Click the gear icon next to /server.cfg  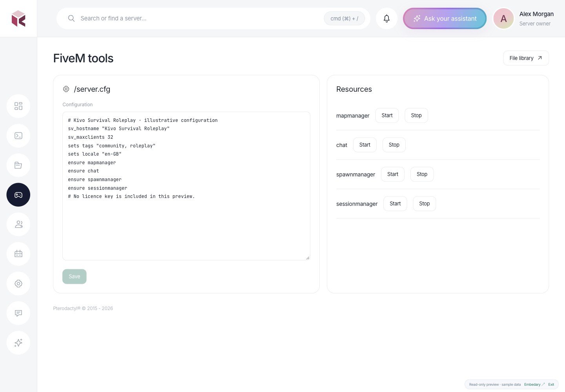(66, 89)
